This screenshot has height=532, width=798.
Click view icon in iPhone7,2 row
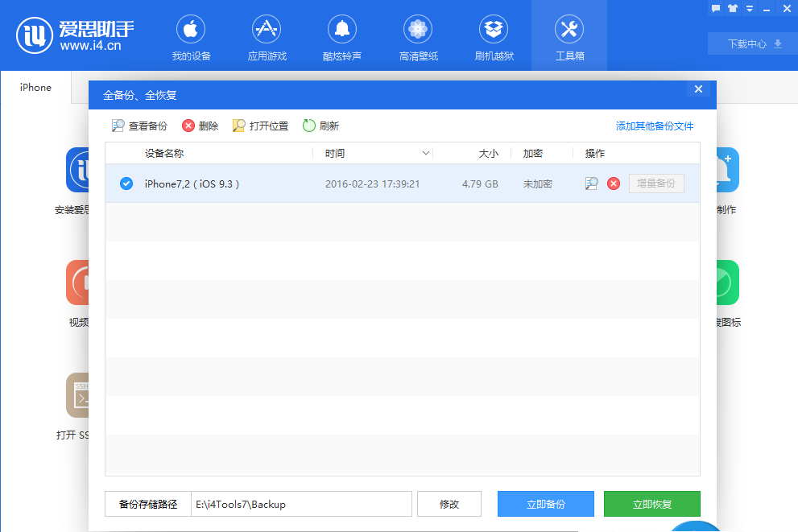point(591,184)
